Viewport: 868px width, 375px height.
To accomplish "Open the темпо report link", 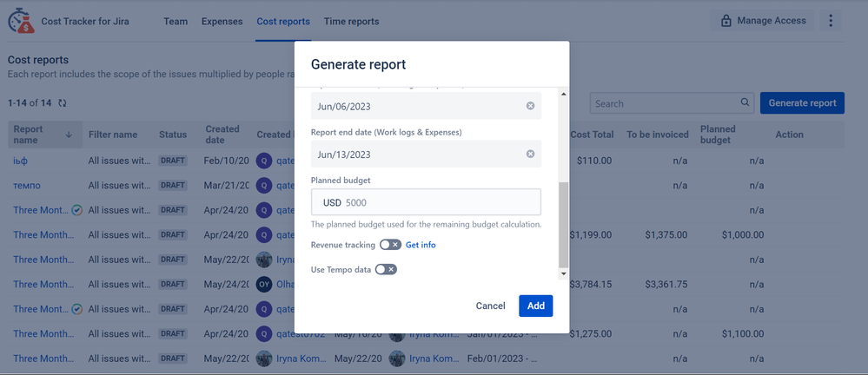I will coord(27,185).
